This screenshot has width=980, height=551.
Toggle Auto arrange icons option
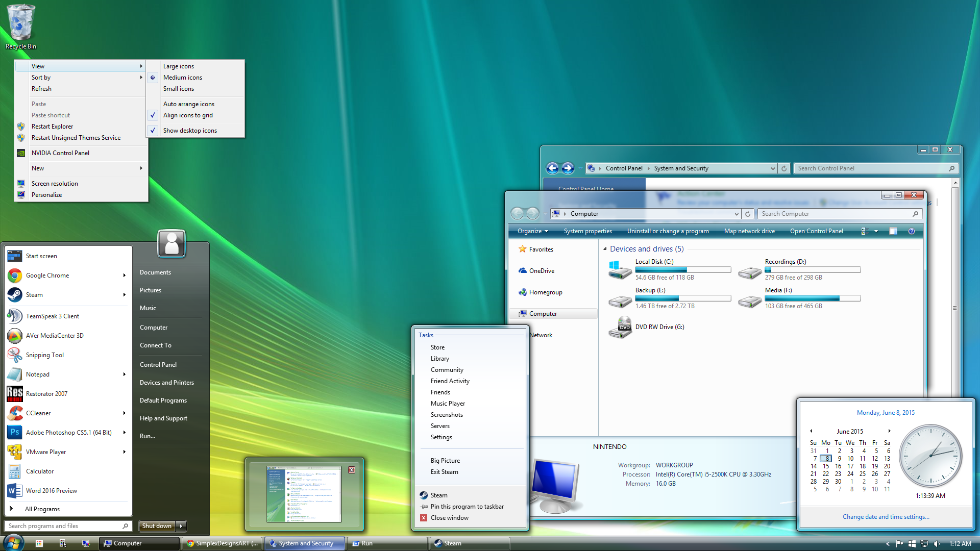[x=188, y=104]
